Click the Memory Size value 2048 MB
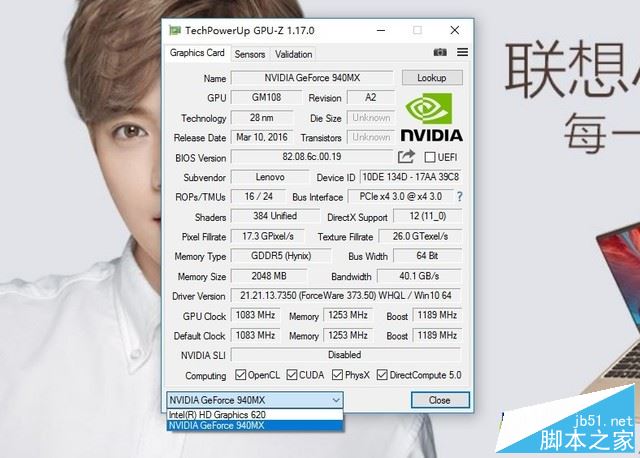Screen dimensions: 640x458 click(x=269, y=276)
